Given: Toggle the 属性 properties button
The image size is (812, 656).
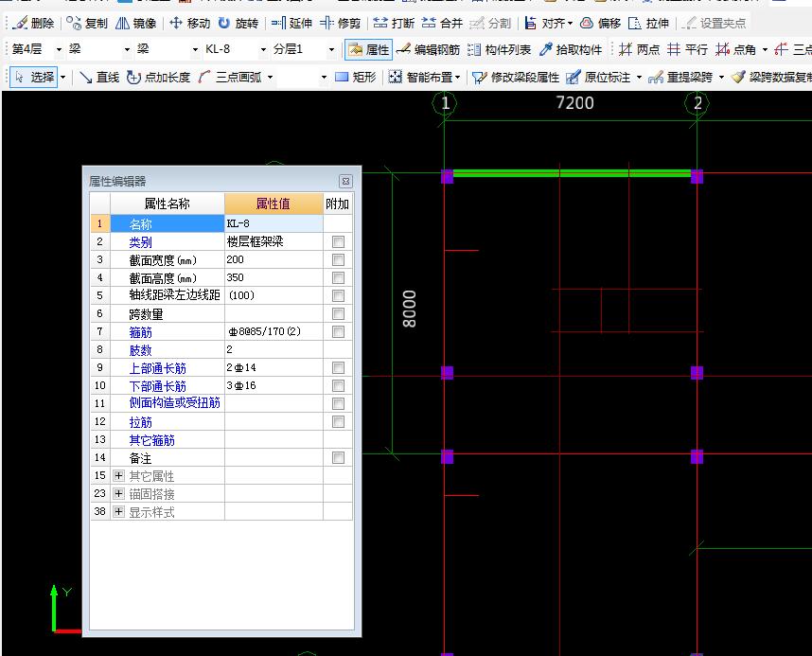Looking at the screenshot, I should click(x=369, y=49).
